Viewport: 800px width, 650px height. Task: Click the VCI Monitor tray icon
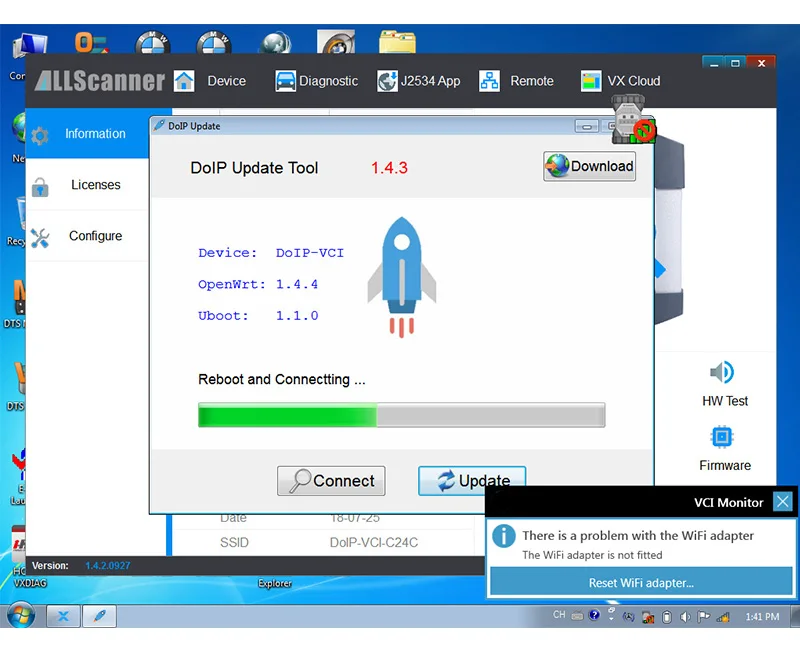coord(648,617)
